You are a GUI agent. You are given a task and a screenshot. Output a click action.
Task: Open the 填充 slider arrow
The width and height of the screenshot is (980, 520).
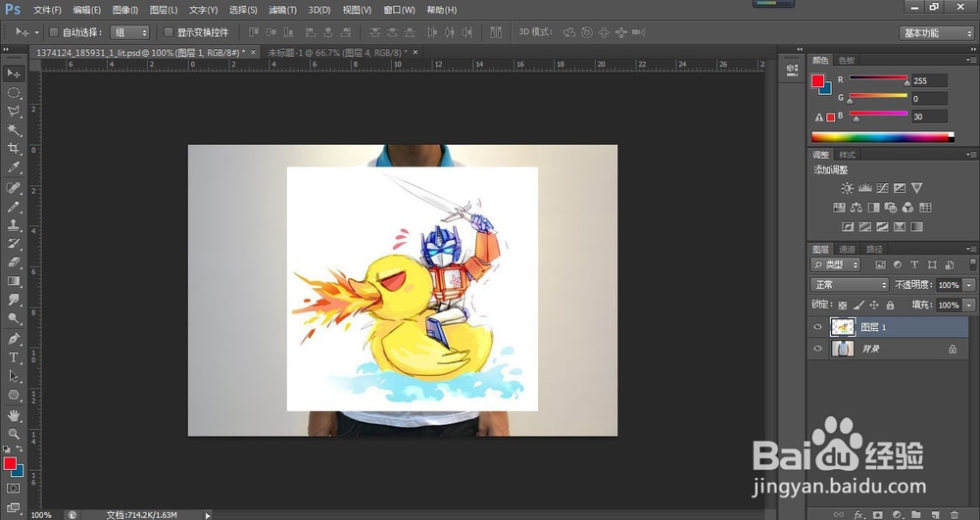point(969,305)
